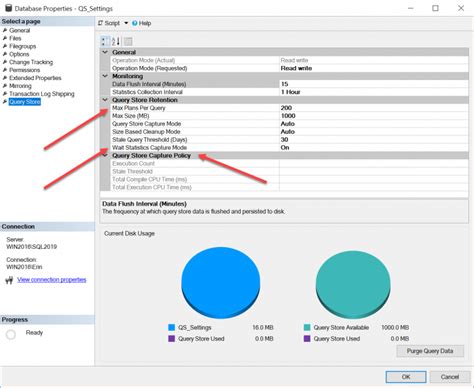Click the Script button in the top toolbar

(x=109, y=23)
